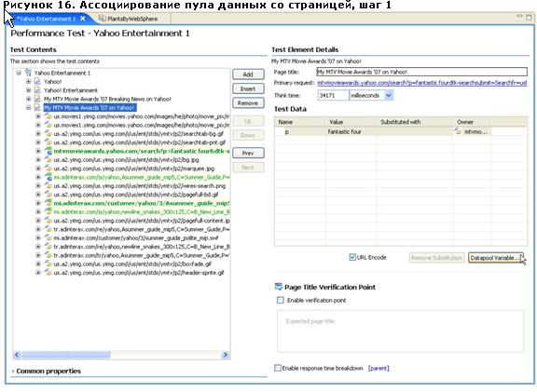This screenshot has height=392, width=537.
Task: Expand the Yahoo! Entertainment page node
Action: pos(29,90)
